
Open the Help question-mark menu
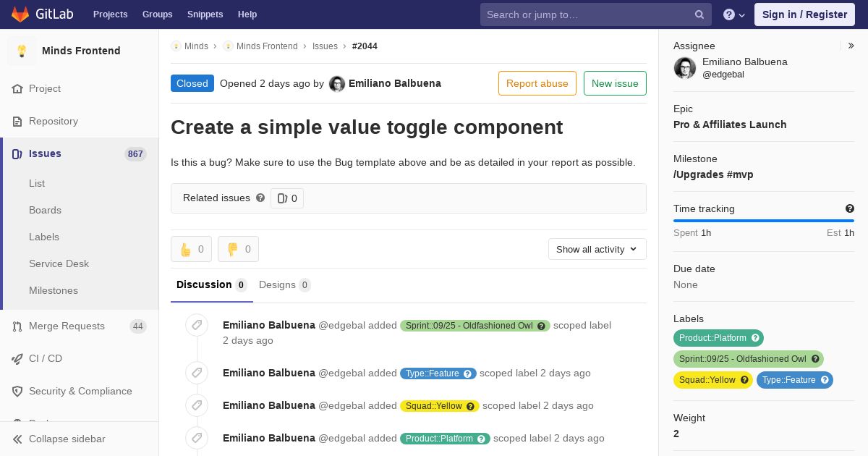coord(734,14)
